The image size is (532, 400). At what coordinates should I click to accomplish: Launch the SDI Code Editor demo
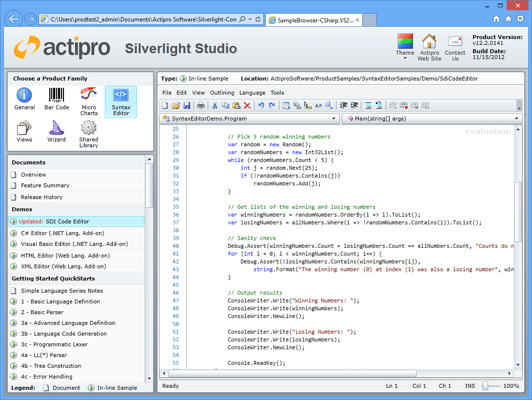(x=77, y=221)
